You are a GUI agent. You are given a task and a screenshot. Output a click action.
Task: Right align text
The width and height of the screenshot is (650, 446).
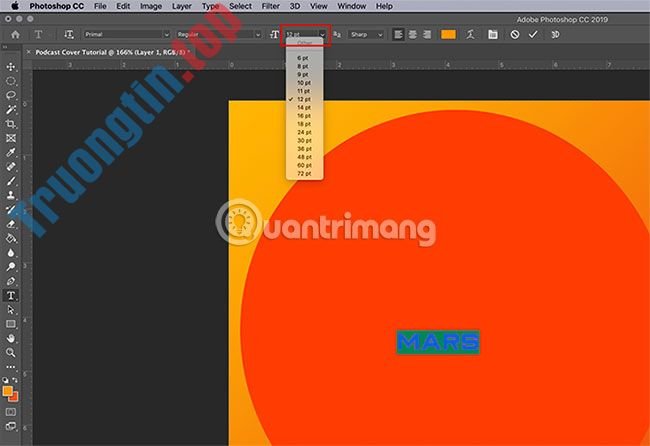coord(427,34)
